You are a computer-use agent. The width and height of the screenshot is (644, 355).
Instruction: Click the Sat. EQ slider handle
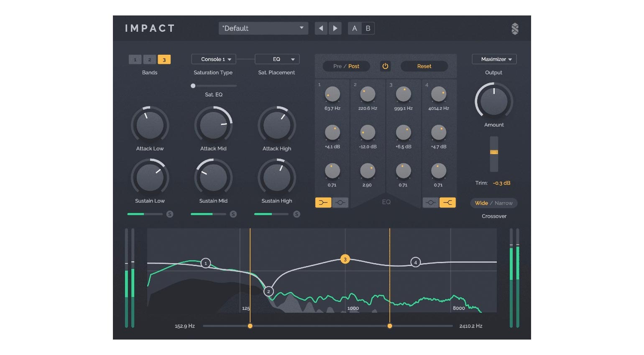193,86
